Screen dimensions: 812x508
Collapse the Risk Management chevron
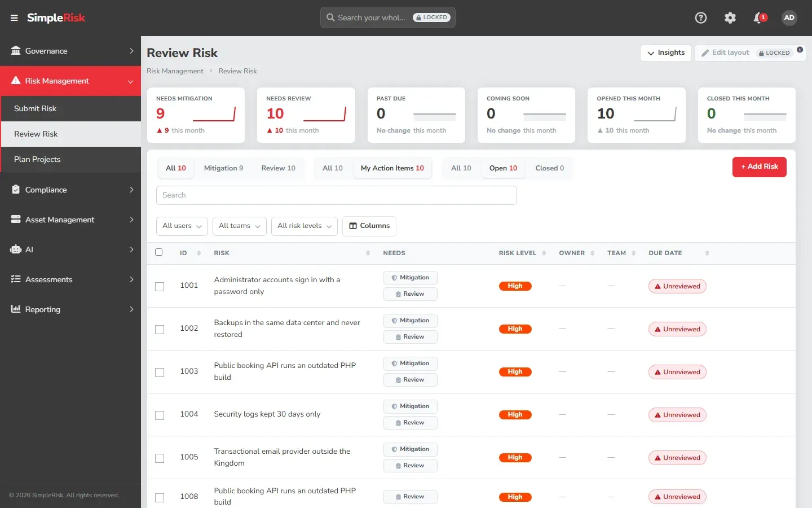(131, 81)
